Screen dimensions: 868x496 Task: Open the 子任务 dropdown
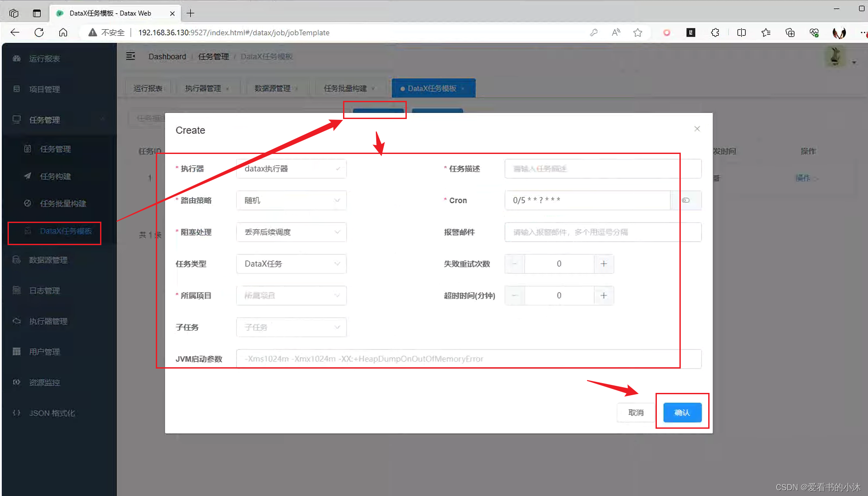291,327
